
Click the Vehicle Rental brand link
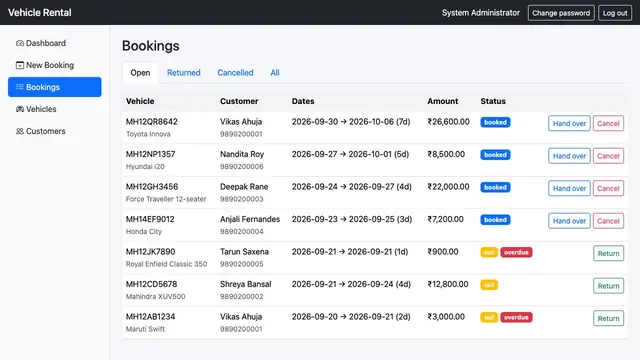coord(40,13)
